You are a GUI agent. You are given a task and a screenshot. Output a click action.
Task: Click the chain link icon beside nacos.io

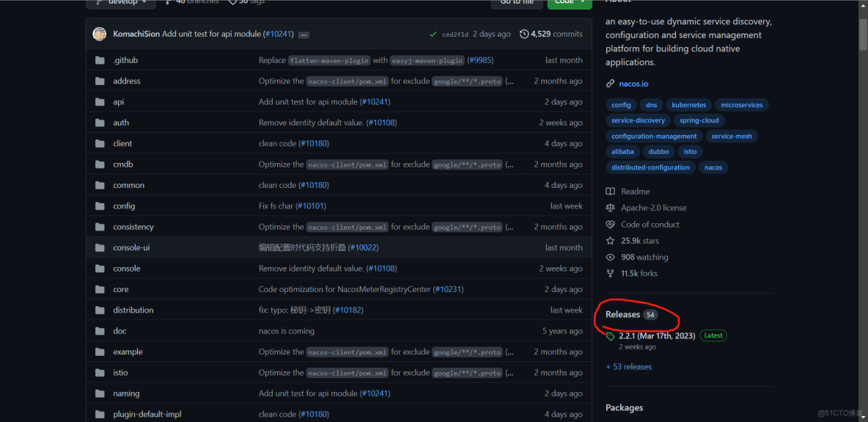click(x=610, y=84)
